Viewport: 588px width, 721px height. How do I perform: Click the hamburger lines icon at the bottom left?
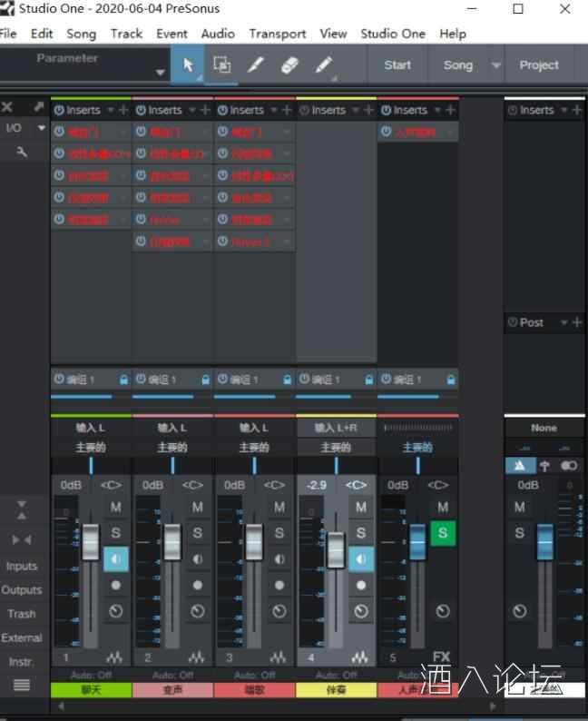(21, 685)
